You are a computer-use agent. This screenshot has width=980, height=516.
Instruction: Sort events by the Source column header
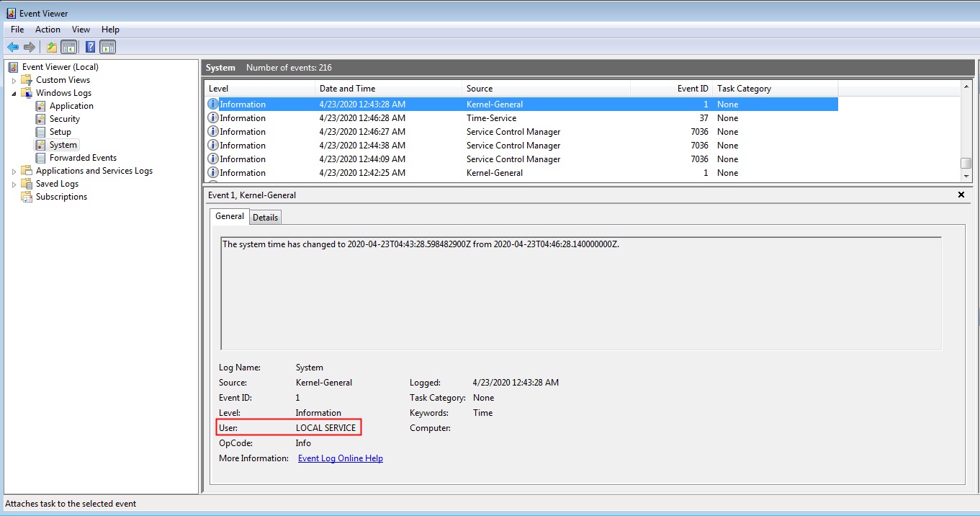(x=546, y=89)
